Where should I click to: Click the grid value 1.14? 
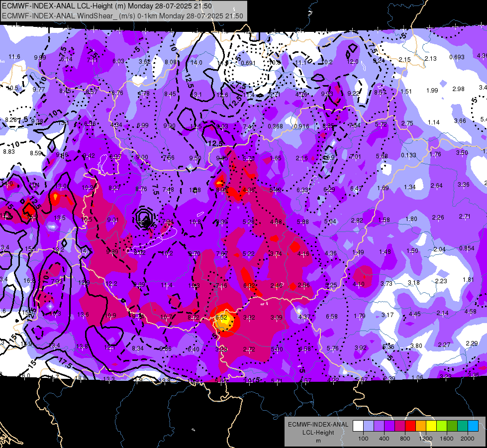[x=434, y=122]
